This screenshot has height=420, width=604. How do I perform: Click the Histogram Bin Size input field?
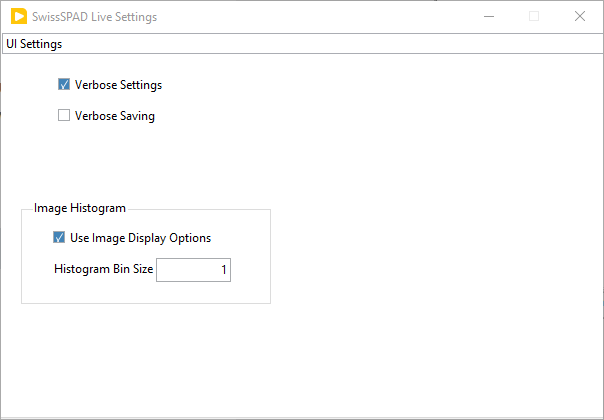pyautogui.click(x=193, y=270)
